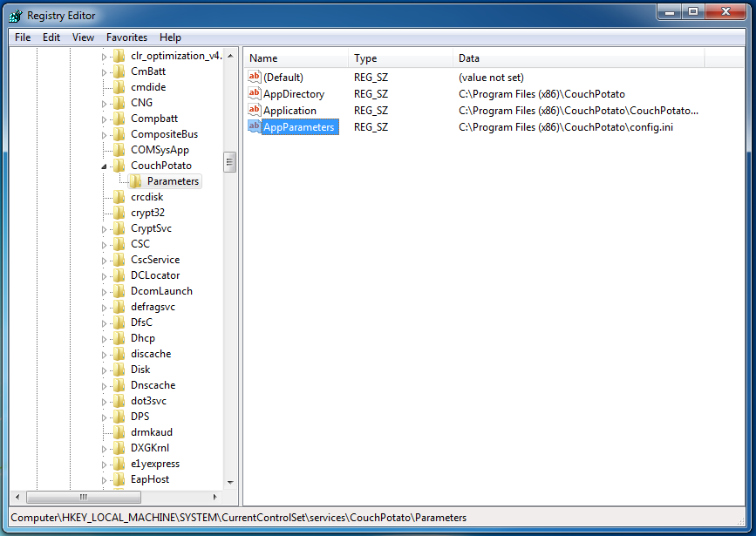Expand the Dnscache key
Screen dimensions: 756x536
click(104, 386)
